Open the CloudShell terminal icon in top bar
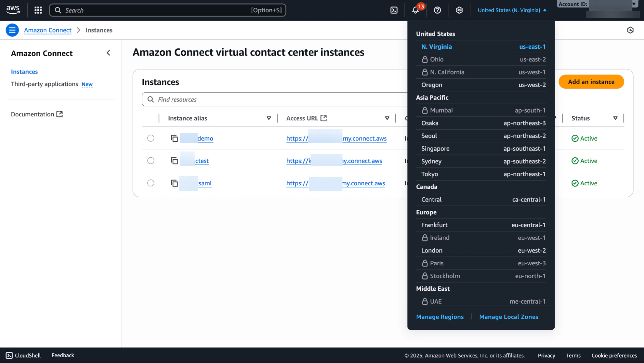Viewport: 644px width, 363px height. click(x=393, y=10)
